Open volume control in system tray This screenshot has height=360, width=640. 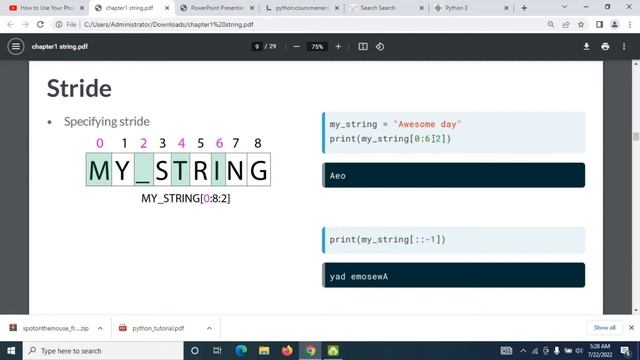(x=579, y=351)
